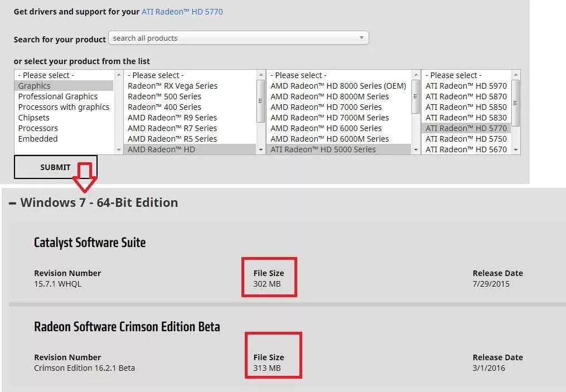Click the 3/1/2016 release date

489,368
